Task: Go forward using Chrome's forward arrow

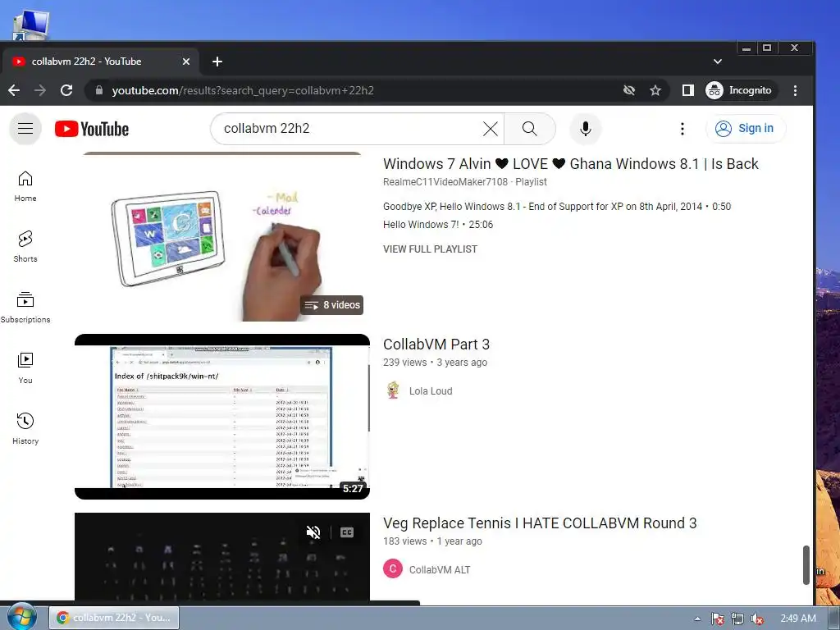Action: [40, 90]
